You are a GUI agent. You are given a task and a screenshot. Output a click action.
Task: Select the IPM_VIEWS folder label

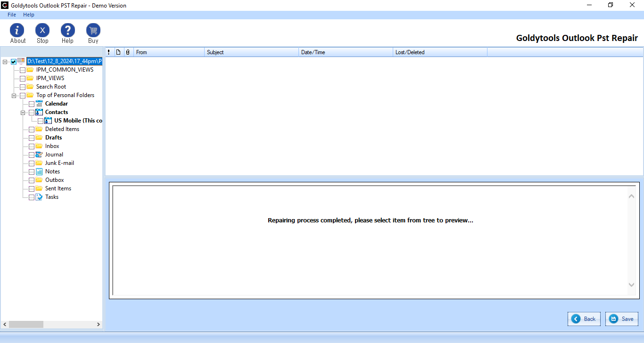click(x=50, y=78)
